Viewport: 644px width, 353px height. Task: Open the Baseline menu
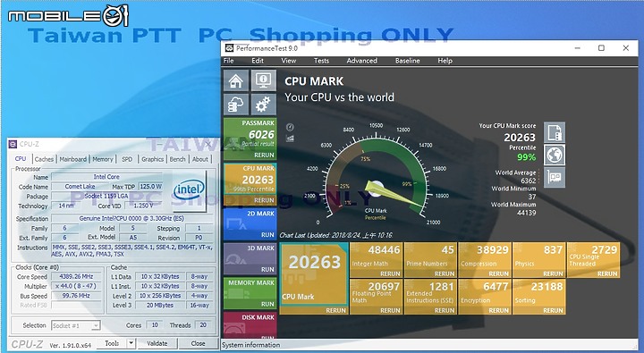pos(408,61)
